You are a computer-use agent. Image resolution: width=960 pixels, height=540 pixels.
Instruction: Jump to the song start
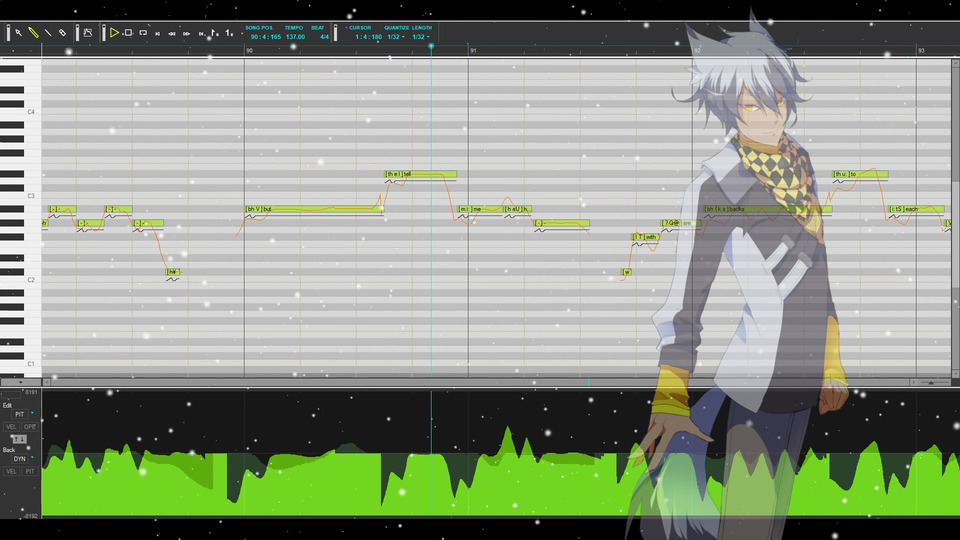[x=157, y=34]
